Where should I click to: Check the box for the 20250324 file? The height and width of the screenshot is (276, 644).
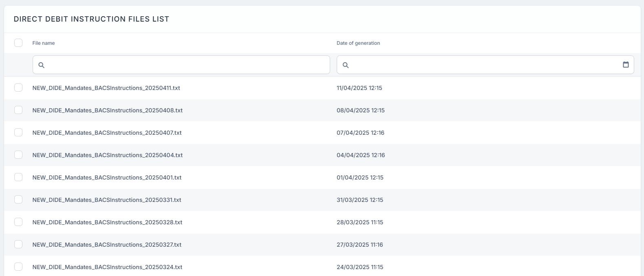[x=18, y=267]
